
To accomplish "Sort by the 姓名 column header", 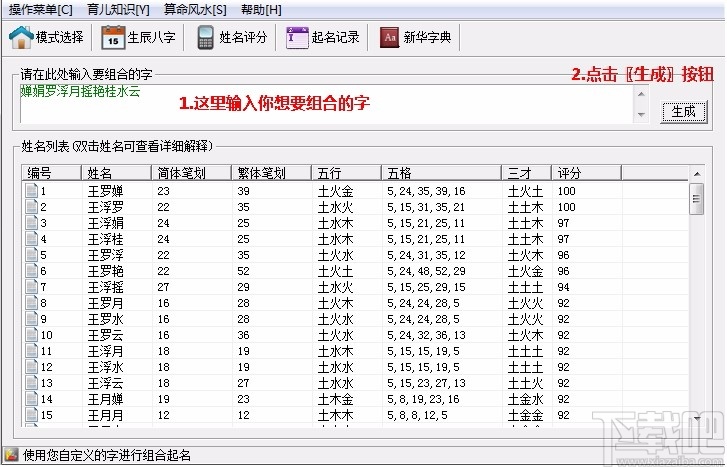I will [x=116, y=173].
